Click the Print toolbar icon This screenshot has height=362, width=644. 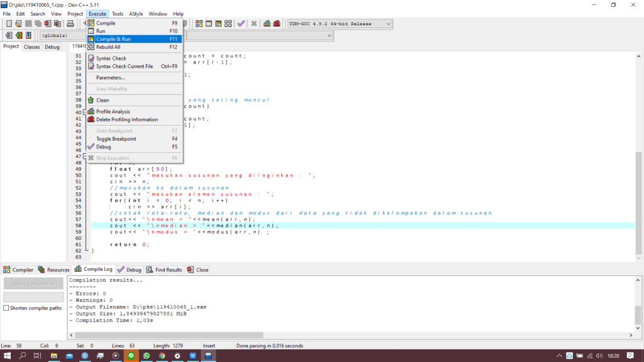tap(70, 24)
